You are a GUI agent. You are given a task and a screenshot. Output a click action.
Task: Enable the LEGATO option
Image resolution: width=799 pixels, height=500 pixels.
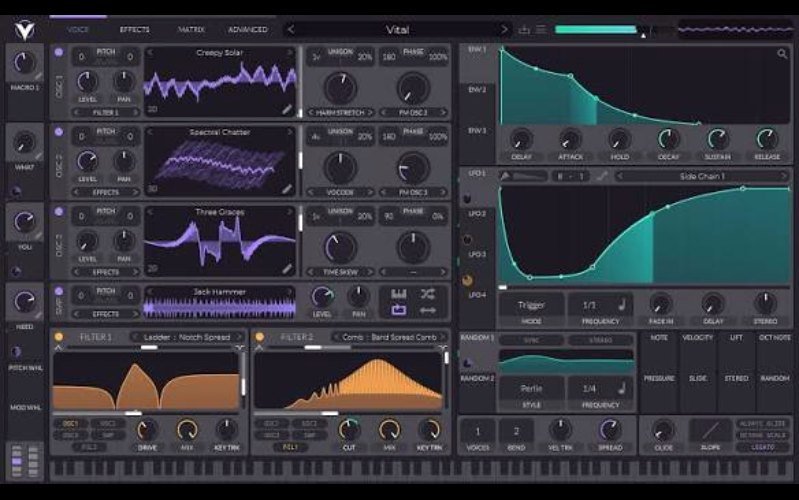click(x=762, y=447)
